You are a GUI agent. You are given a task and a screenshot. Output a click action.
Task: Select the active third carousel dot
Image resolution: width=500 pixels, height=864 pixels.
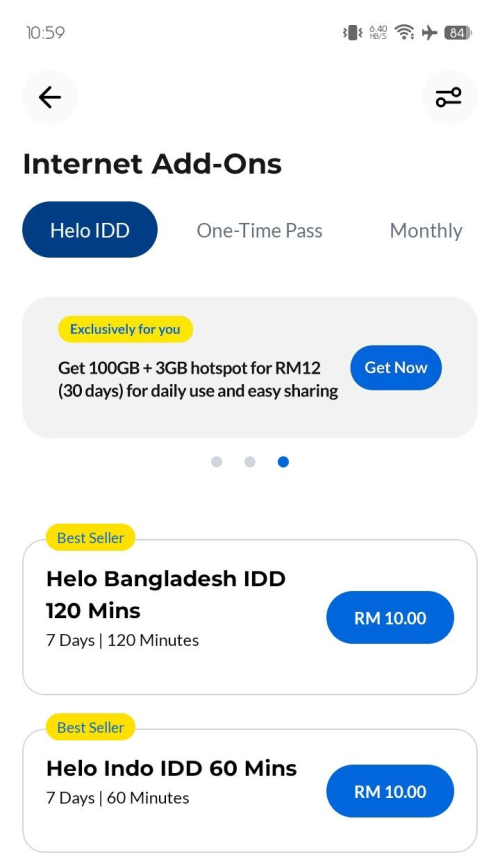click(283, 462)
